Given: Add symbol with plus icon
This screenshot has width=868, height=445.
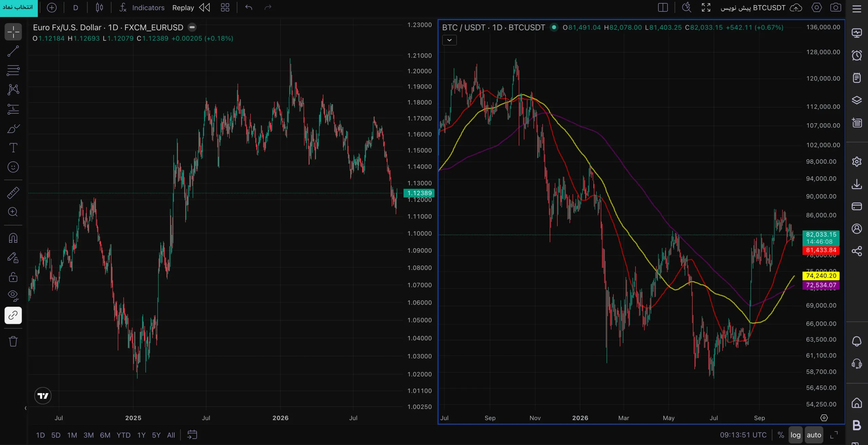Looking at the screenshot, I should (x=52, y=7).
